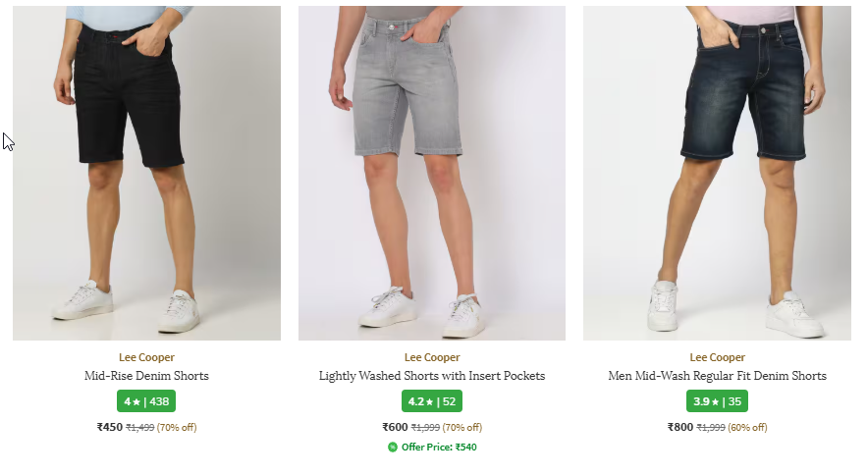
Task: Click Lee Cooper brand above Mid-Rise Denim Shorts
Action: point(146,357)
